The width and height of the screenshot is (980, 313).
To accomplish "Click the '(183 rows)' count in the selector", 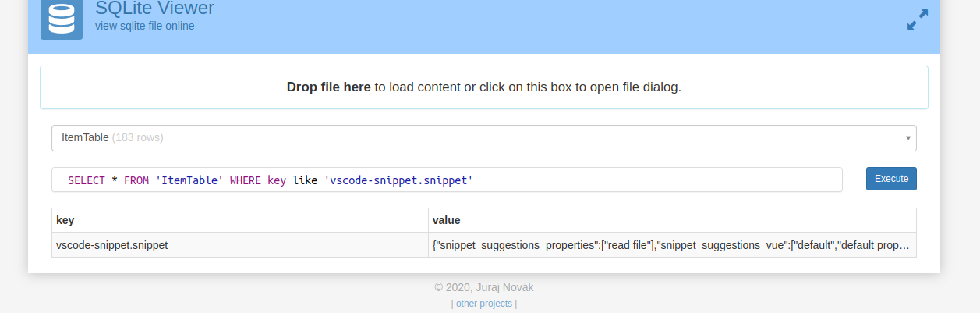I will coord(137,138).
